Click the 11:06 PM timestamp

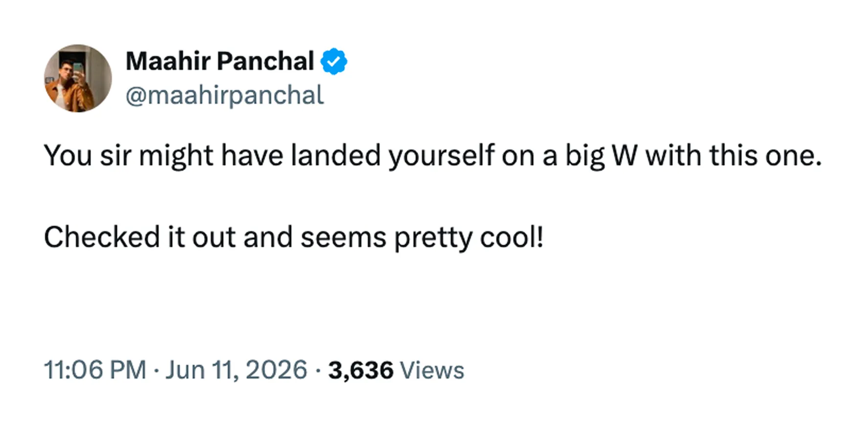coord(95,369)
